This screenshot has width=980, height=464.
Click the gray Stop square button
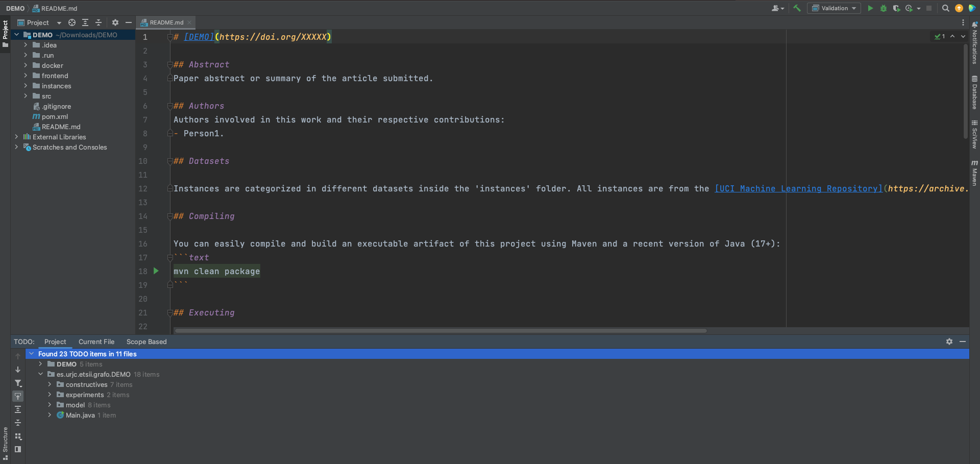(x=929, y=8)
